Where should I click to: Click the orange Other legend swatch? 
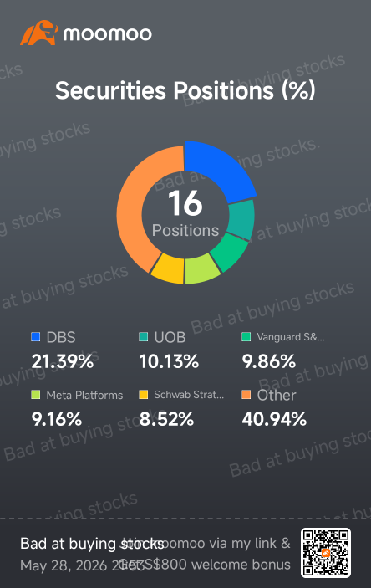coord(246,395)
